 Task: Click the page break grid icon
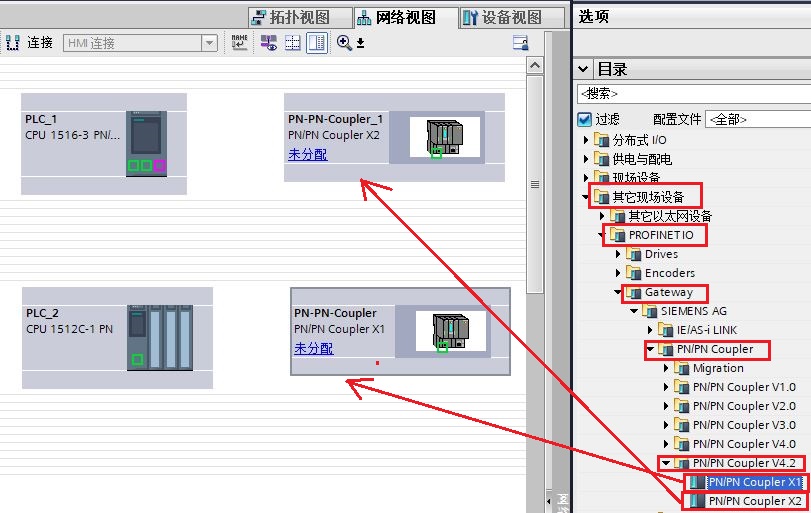click(x=293, y=42)
